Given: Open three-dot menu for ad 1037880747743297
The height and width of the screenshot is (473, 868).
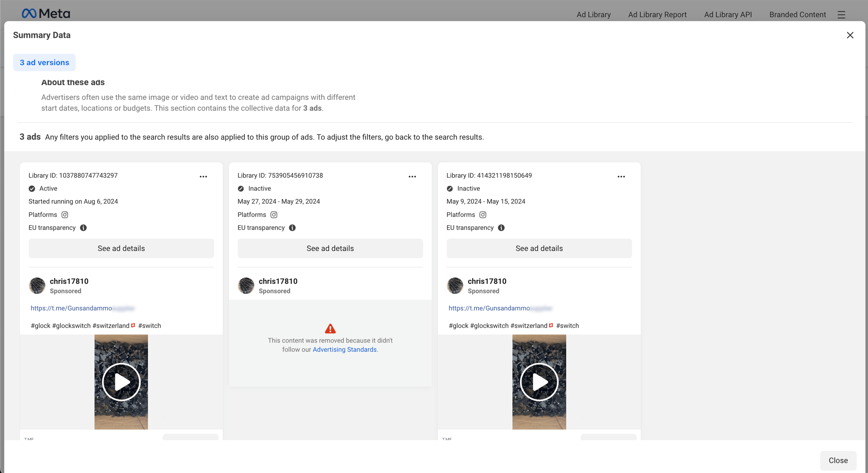Looking at the screenshot, I should (203, 176).
